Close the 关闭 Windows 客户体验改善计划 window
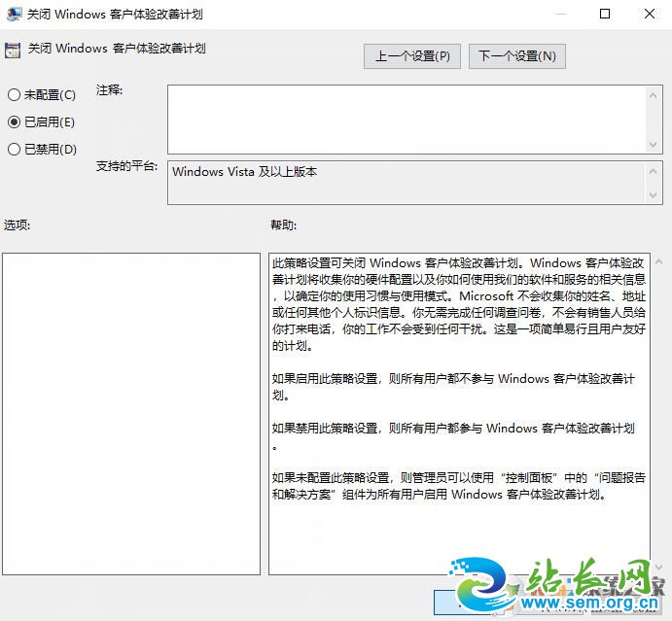 (650, 14)
